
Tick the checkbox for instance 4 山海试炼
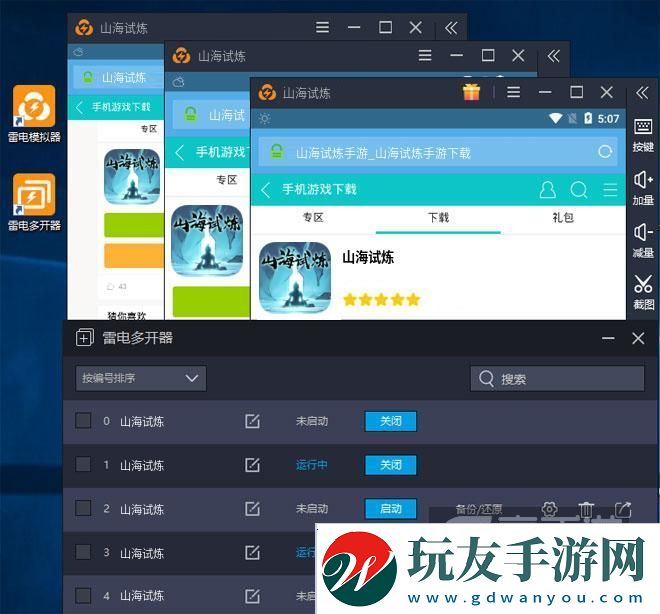tap(83, 595)
